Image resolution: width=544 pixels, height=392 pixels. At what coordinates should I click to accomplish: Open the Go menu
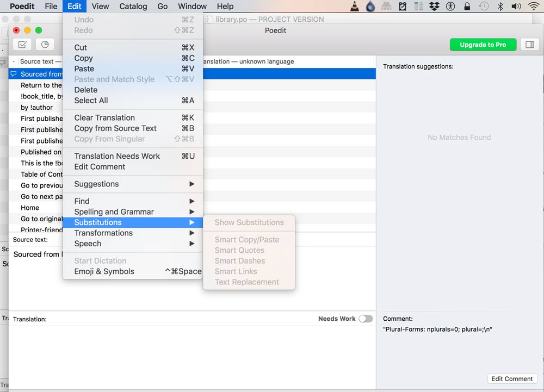click(x=162, y=6)
